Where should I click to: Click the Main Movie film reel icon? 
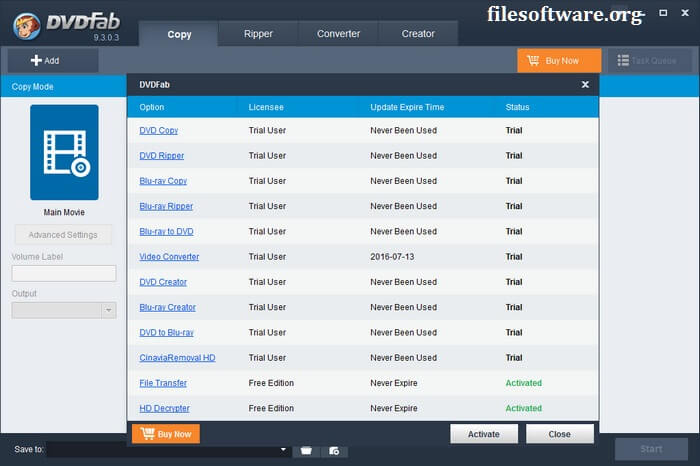pos(64,152)
